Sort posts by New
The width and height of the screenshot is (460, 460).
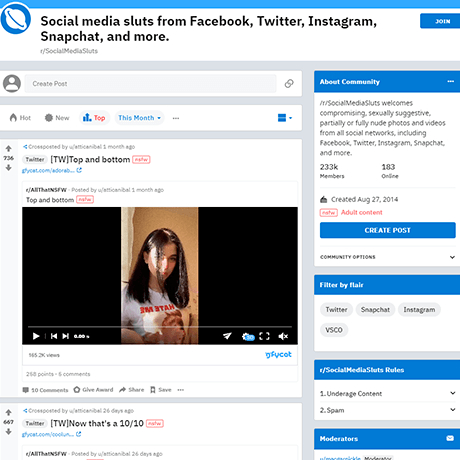click(x=57, y=118)
